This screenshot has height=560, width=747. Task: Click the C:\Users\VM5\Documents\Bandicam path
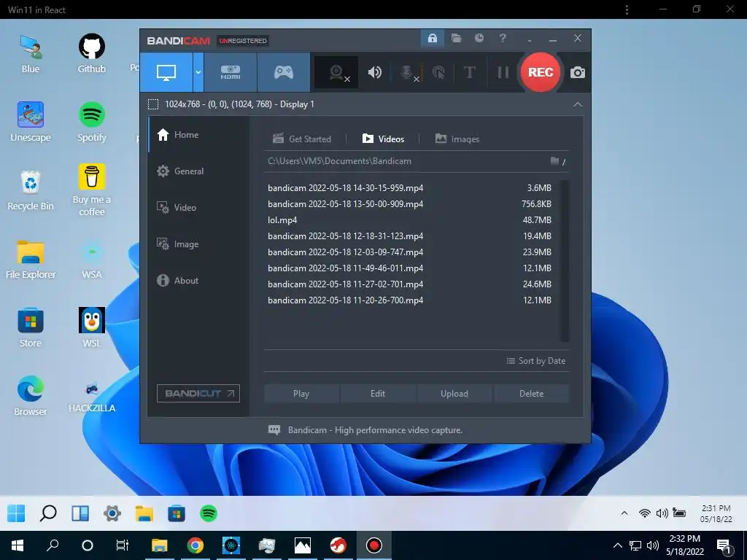(339, 161)
